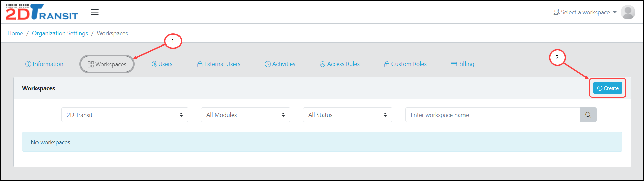The width and height of the screenshot is (644, 181).
Task: Click the magnifier search icon button
Action: 588,115
